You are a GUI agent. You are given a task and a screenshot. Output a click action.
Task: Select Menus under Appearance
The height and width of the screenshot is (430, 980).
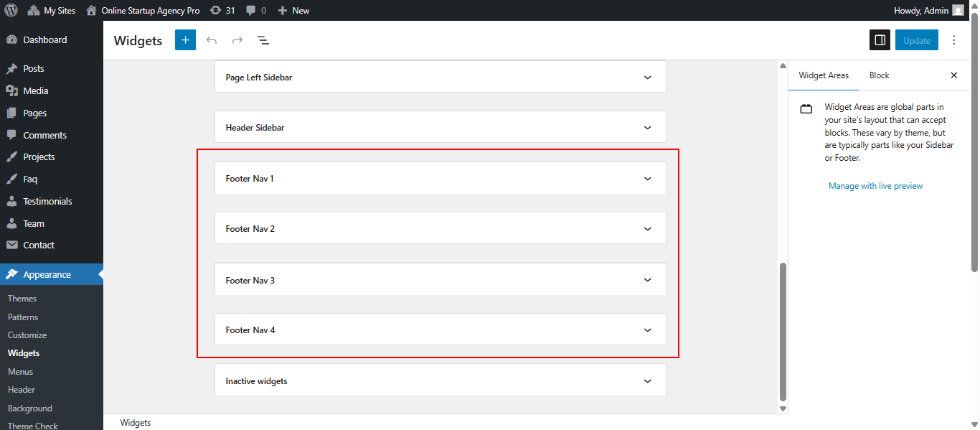pos(20,371)
